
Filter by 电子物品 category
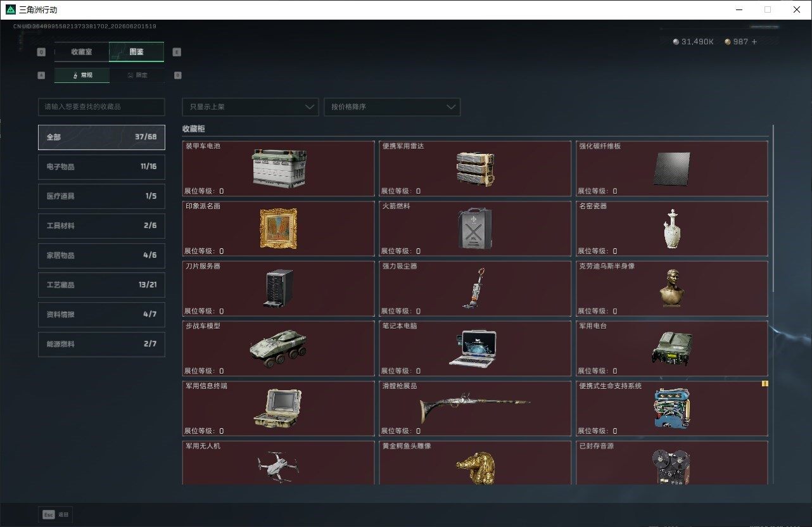(101, 167)
